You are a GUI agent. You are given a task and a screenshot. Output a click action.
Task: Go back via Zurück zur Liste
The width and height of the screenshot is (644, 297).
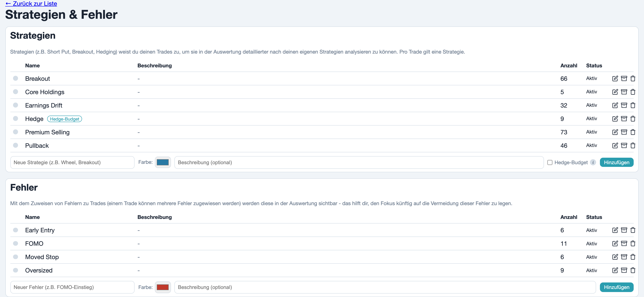pos(31,4)
